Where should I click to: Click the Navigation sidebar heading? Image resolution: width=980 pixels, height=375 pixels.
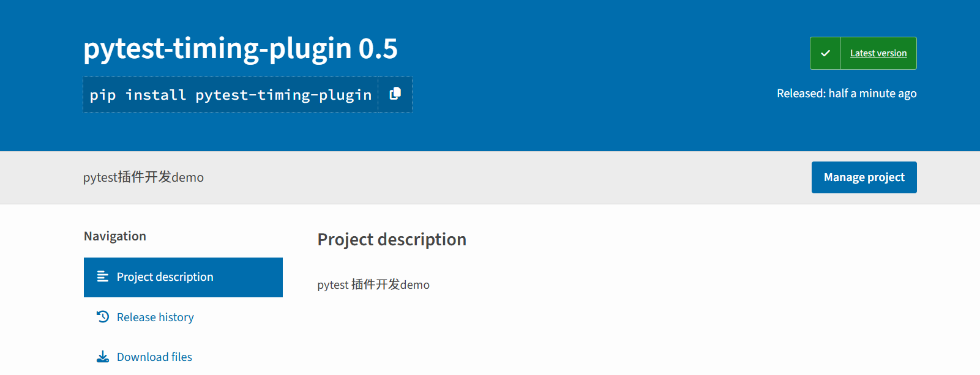tap(115, 236)
